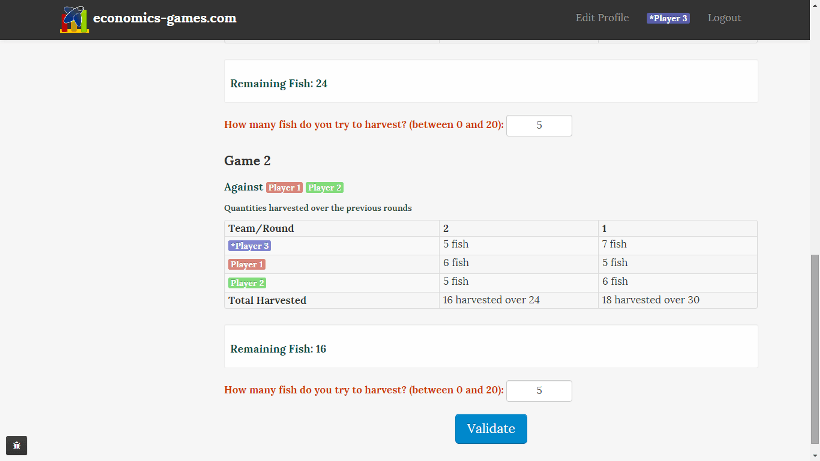Click '6 fish' cell in Player 1 row
Screen dimensions: 820x461
[x=519, y=263]
